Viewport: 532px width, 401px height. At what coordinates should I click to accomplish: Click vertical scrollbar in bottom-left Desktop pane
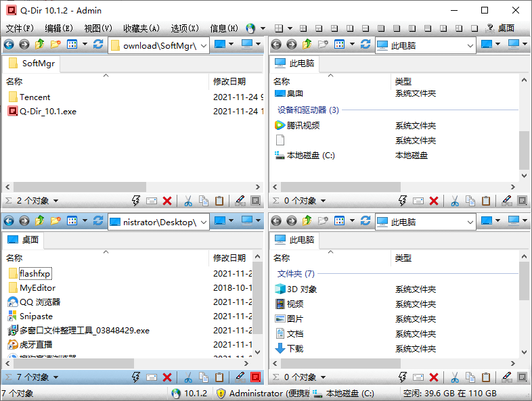pos(257,298)
